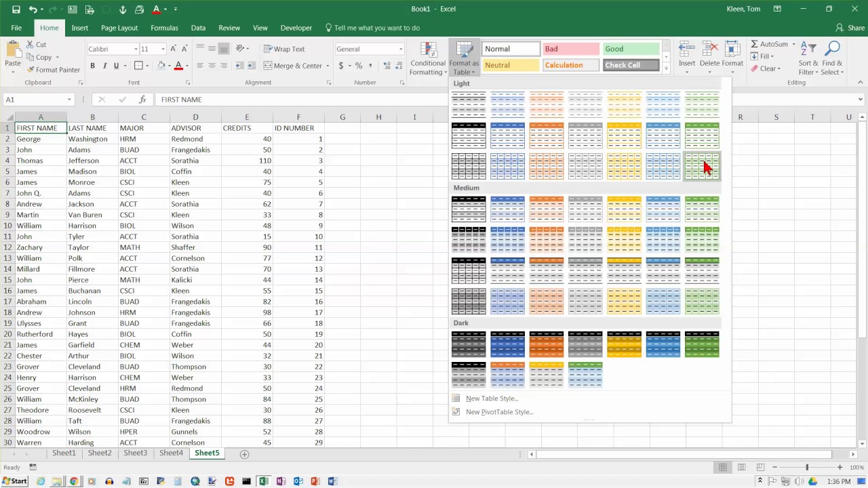Image resolution: width=868 pixels, height=488 pixels.
Task: Expand the Name Box dropdown arrow
Action: click(69, 100)
